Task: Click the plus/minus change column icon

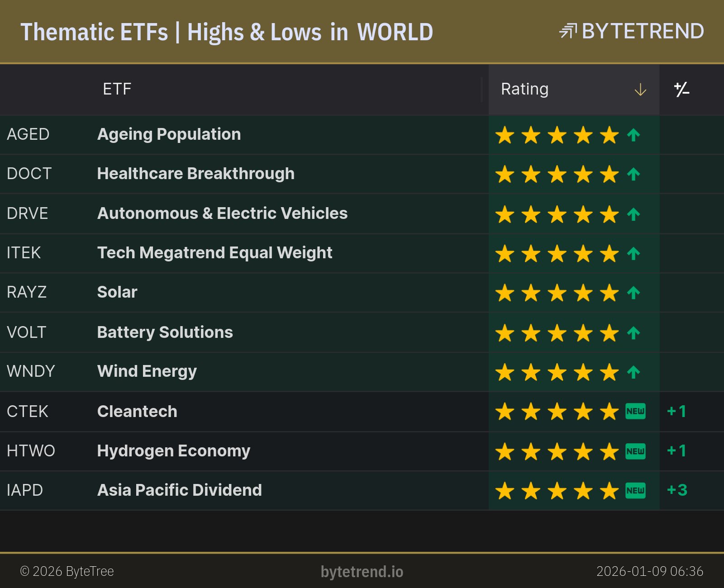Action: click(x=681, y=90)
